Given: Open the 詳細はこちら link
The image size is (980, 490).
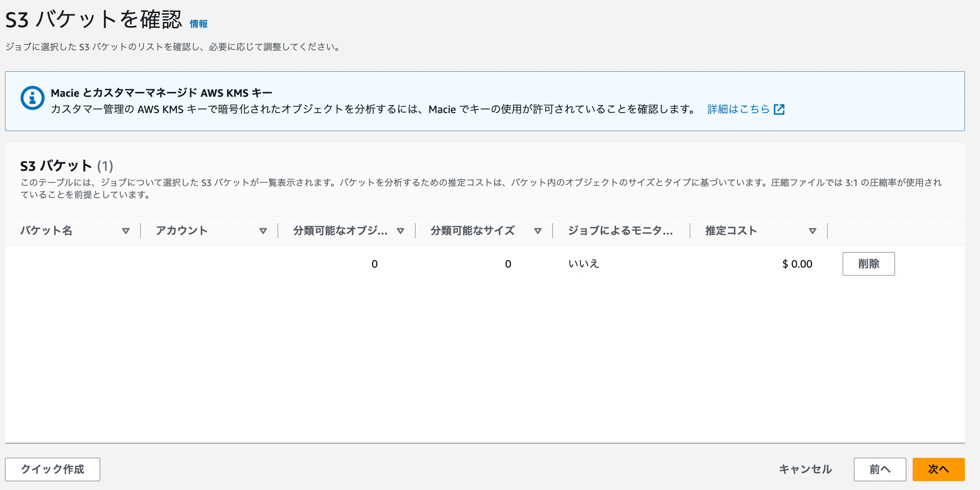Looking at the screenshot, I should (738, 109).
